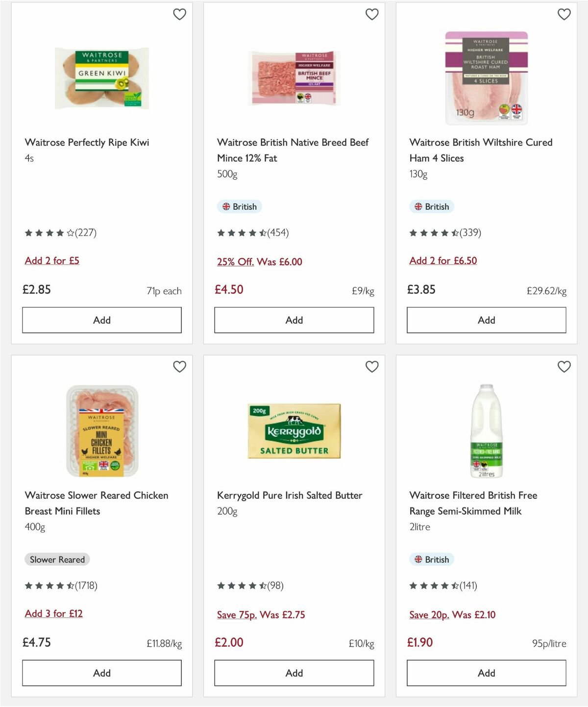The height and width of the screenshot is (707, 588).
Task: Click the British flag badge on Beef Mince
Action: pos(240,206)
